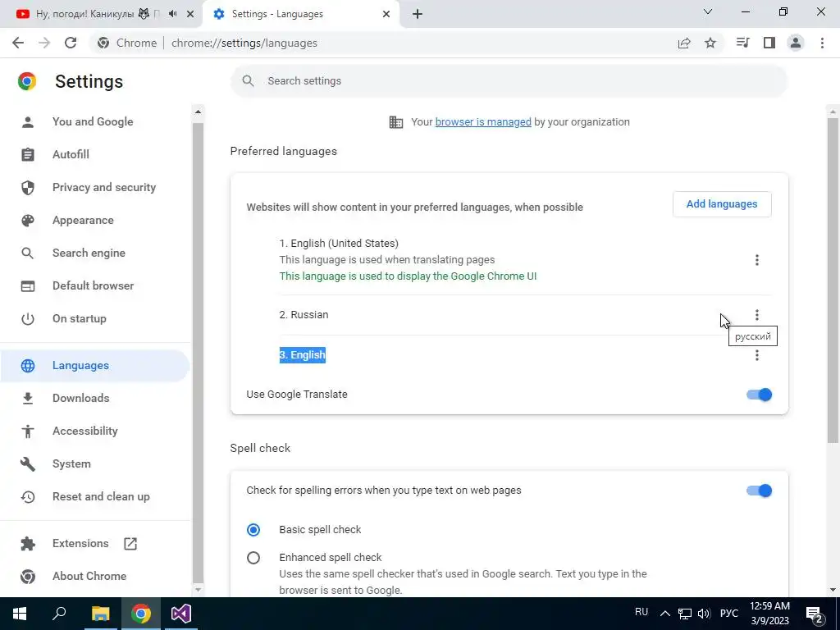Click sidebar scrollbar up arrow
This screenshot has width=840, height=630.
coord(198,112)
